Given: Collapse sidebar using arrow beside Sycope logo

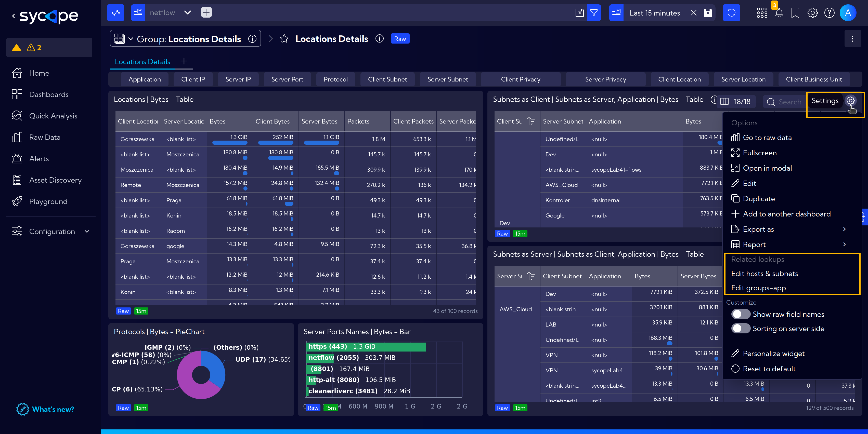Looking at the screenshot, I should [x=14, y=16].
